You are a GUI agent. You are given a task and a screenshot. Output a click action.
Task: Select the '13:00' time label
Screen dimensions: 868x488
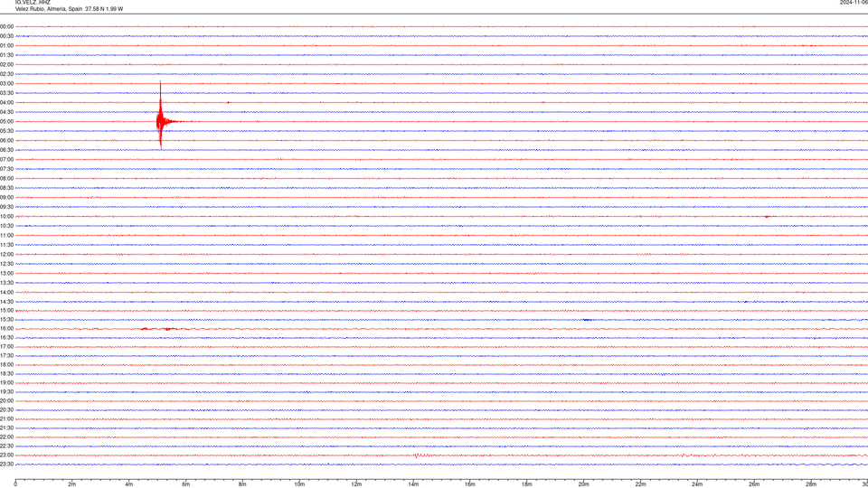coord(6,273)
